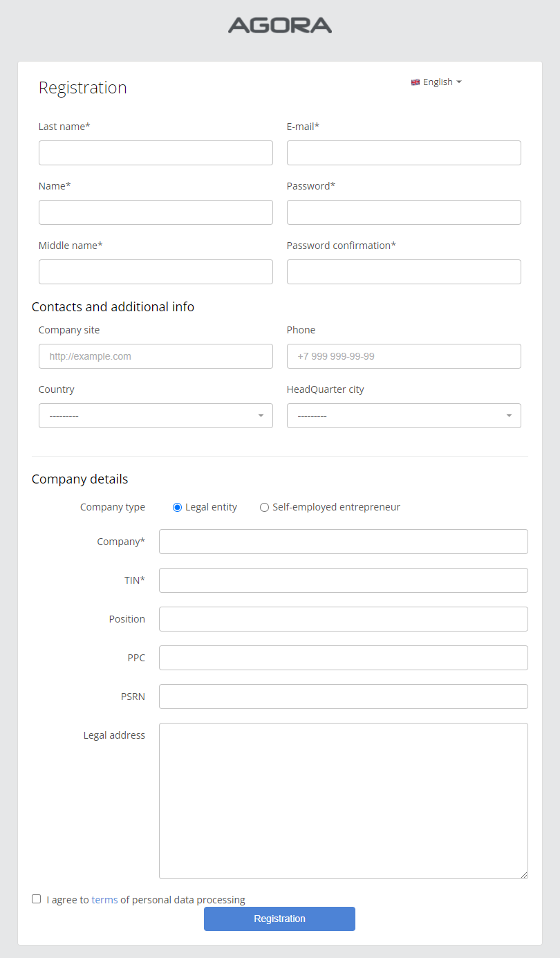The image size is (560, 958).
Task: Click into the Password field
Action: (x=404, y=212)
